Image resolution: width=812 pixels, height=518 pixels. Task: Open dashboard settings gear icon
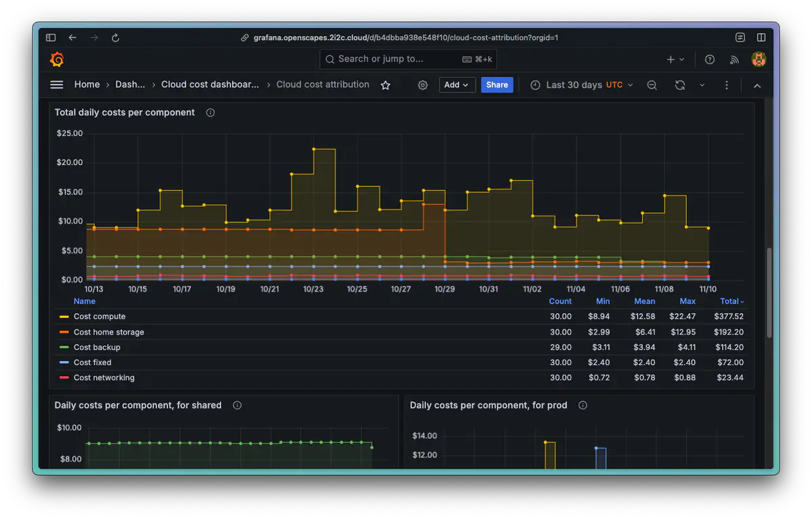[423, 85]
